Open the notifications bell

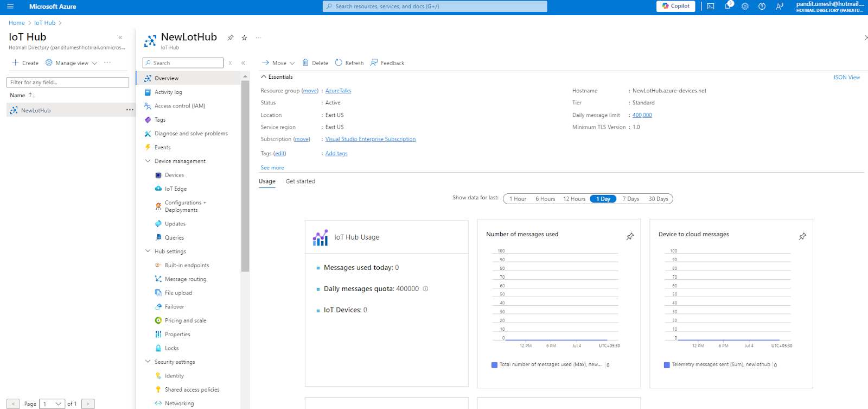(x=727, y=7)
